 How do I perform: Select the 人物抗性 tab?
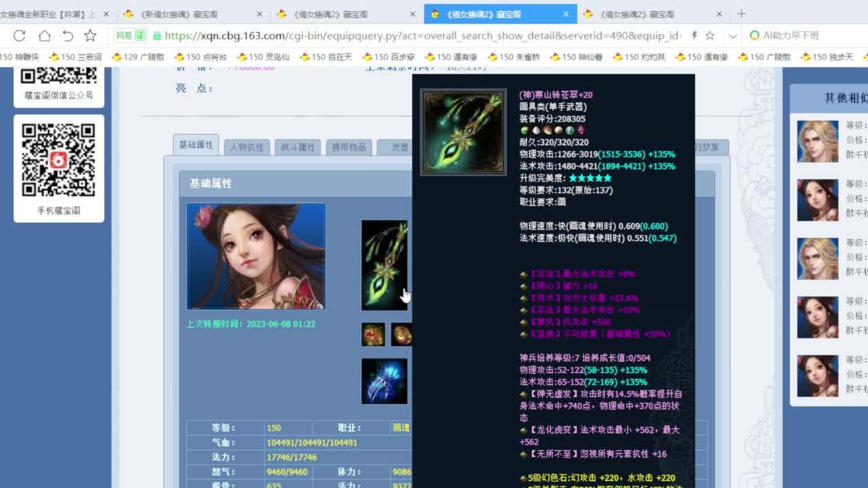[x=247, y=147]
